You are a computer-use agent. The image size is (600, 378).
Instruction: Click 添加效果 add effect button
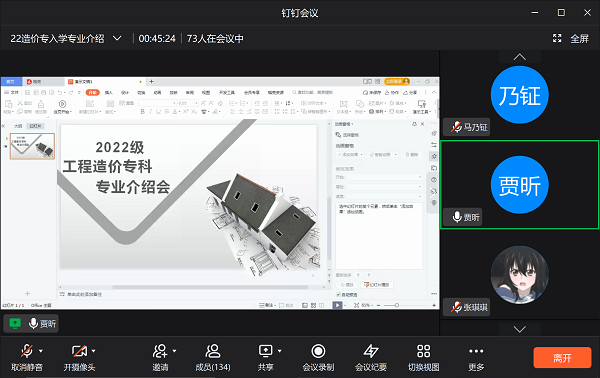[x=350, y=155]
